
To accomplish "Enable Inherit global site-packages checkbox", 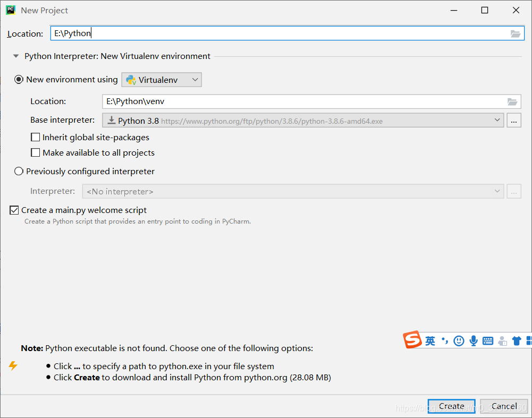I will pos(35,138).
